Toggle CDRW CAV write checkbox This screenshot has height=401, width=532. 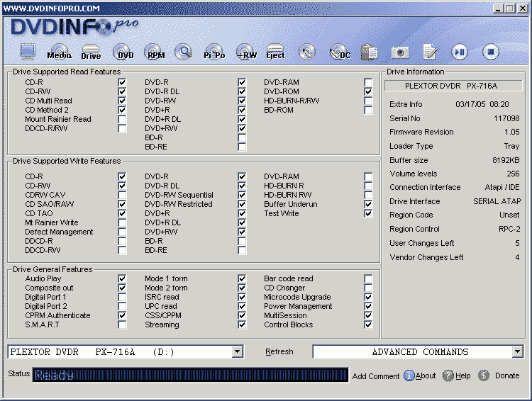pos(122,196)
